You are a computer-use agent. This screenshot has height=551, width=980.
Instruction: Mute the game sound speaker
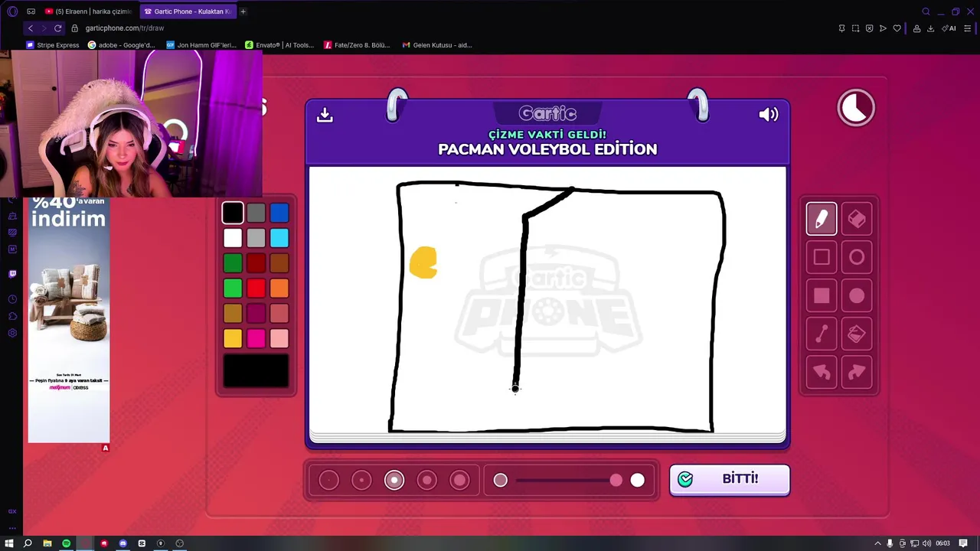pos(768,114)
